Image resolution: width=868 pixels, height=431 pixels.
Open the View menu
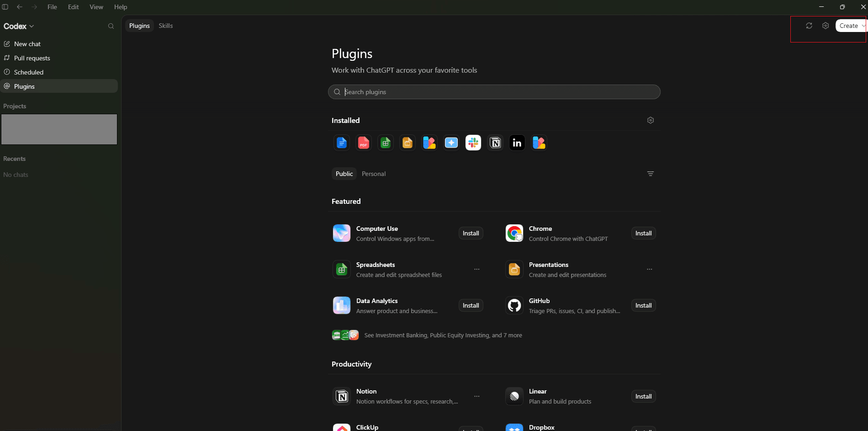click(96, 7)
